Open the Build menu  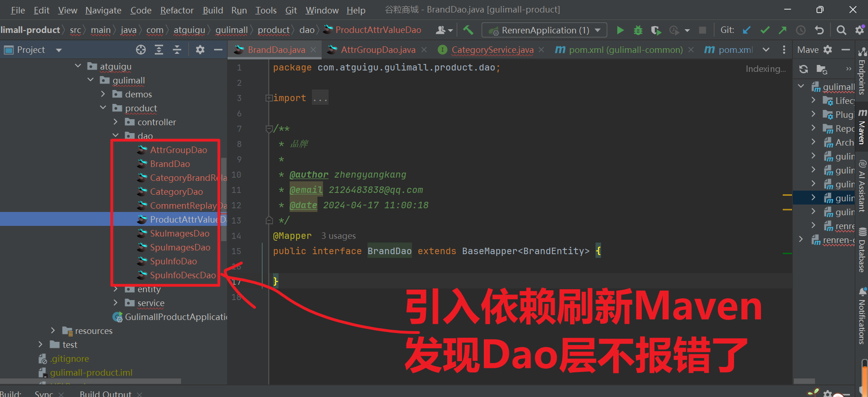click(213, 10)
